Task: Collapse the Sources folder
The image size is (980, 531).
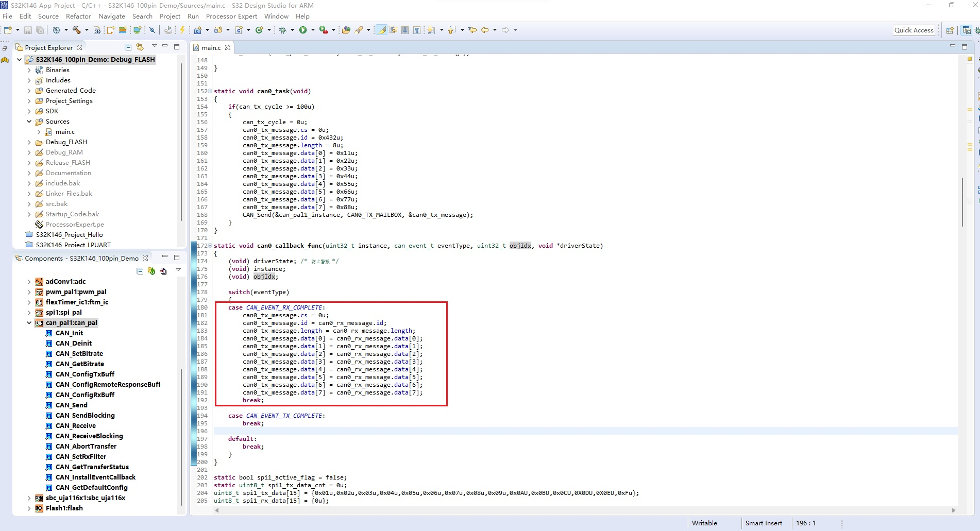Action: 29,122
